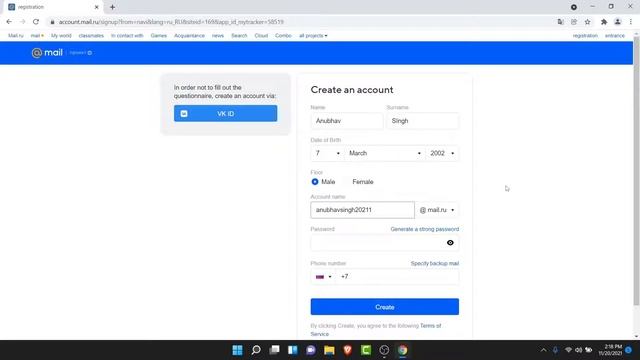Open the Chrome profile avatar
The height and width of the screenshot is (360, 640).
pos(618,22)
